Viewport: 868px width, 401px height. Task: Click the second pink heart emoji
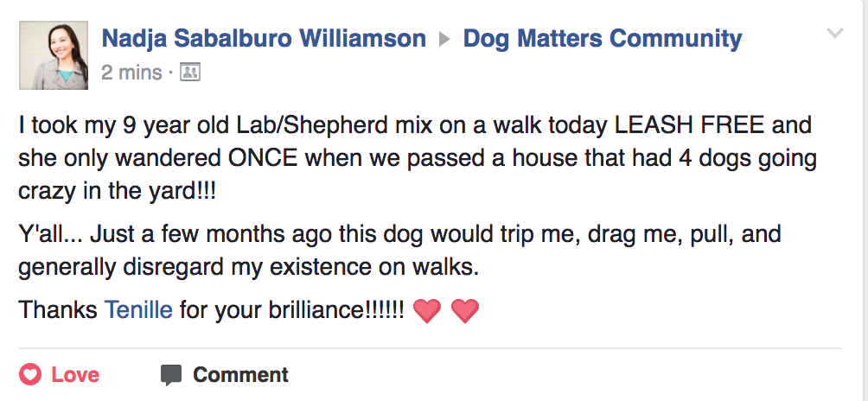coord(465,310)
